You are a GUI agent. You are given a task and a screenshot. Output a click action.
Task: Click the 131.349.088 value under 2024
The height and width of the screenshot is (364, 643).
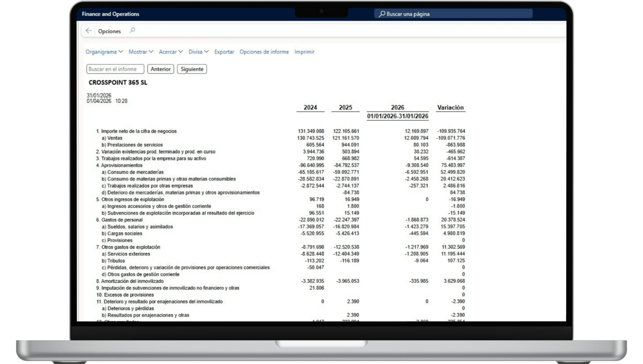(x=311, y=131)
